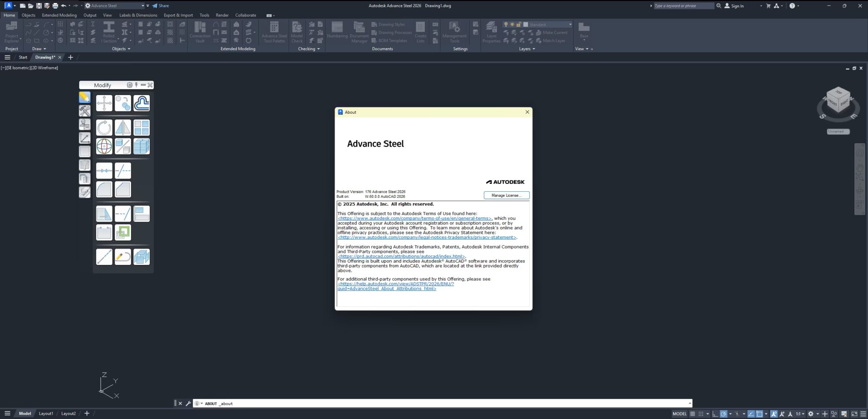The width and height of the screenshot is (868, 419).
Task: Open the Numbering tool
Action: pyautogui.click(x=337, y=32)
